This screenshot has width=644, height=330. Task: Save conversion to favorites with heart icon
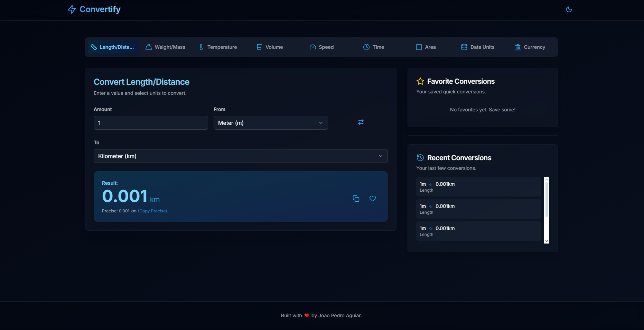pos(373,199)
